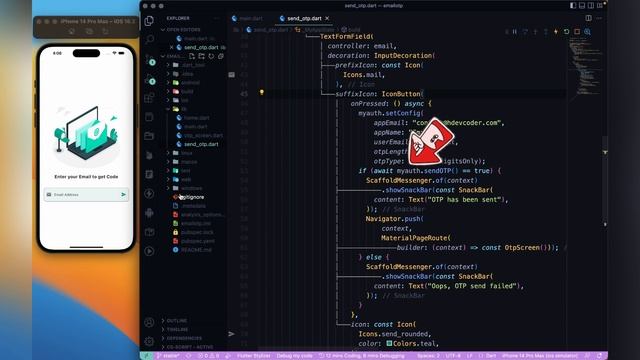The width and height of the screenshot is (640, 360).
Task: Trigger Flutter hot reload (lightning bolt)
Action: [556, 31]
